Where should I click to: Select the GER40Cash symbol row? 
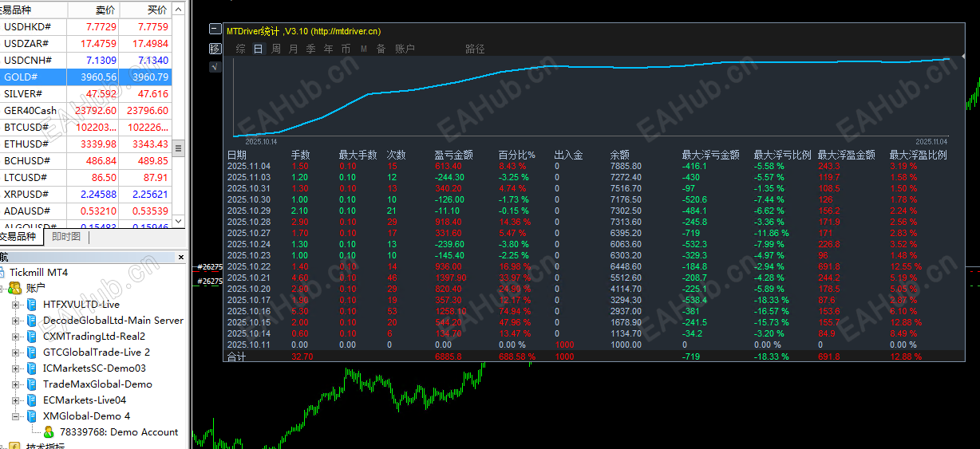(x=86, y=110)
